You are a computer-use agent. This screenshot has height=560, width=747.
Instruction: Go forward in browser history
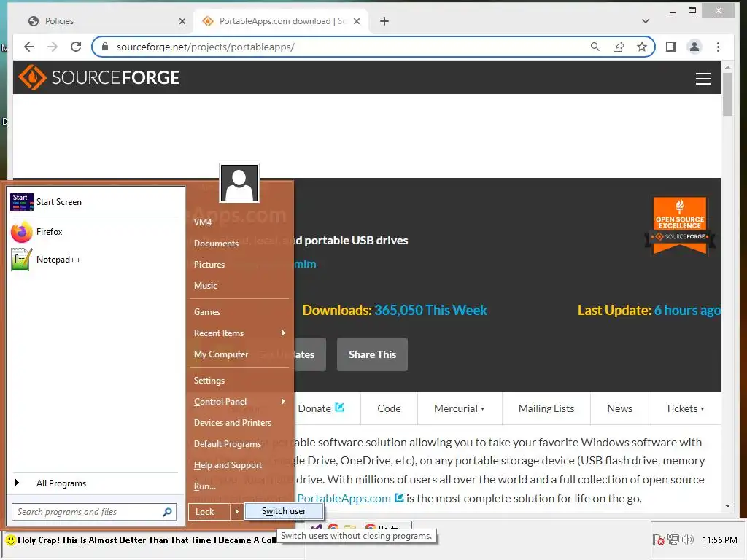pyautogui.click(x=53, y=47)
